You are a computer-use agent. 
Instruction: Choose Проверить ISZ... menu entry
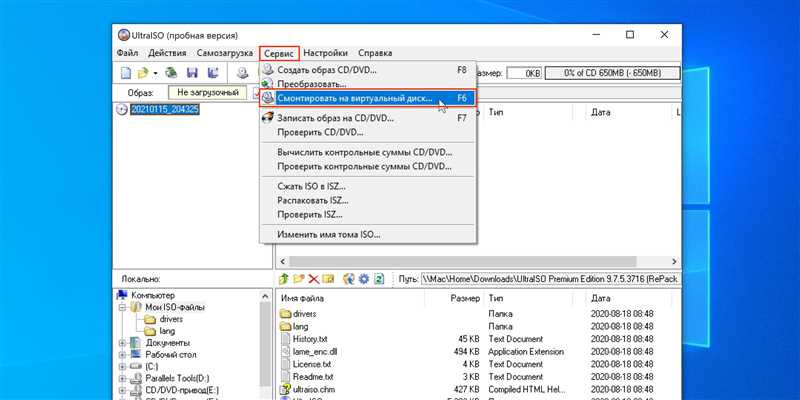click(368, 215)
